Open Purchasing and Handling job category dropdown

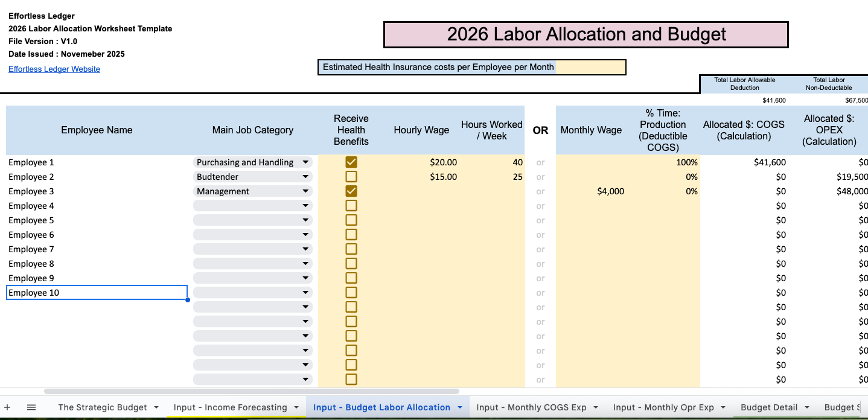(253, 162)
